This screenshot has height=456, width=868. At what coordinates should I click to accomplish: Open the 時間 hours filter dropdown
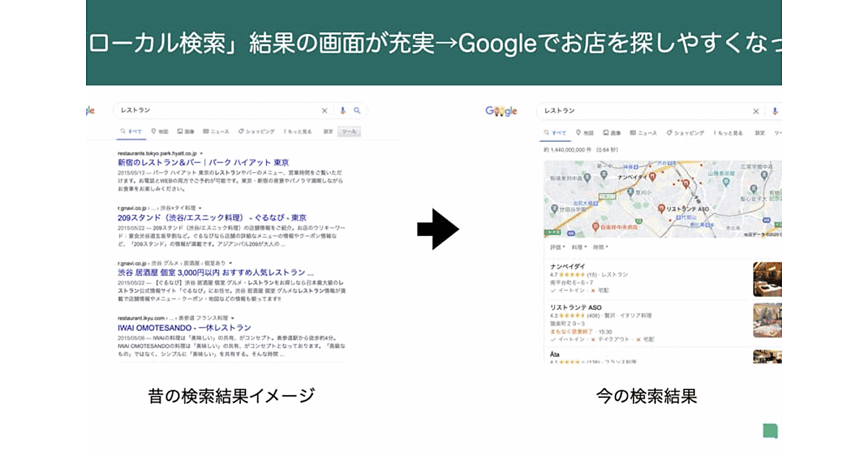click(x=600, y=247)
